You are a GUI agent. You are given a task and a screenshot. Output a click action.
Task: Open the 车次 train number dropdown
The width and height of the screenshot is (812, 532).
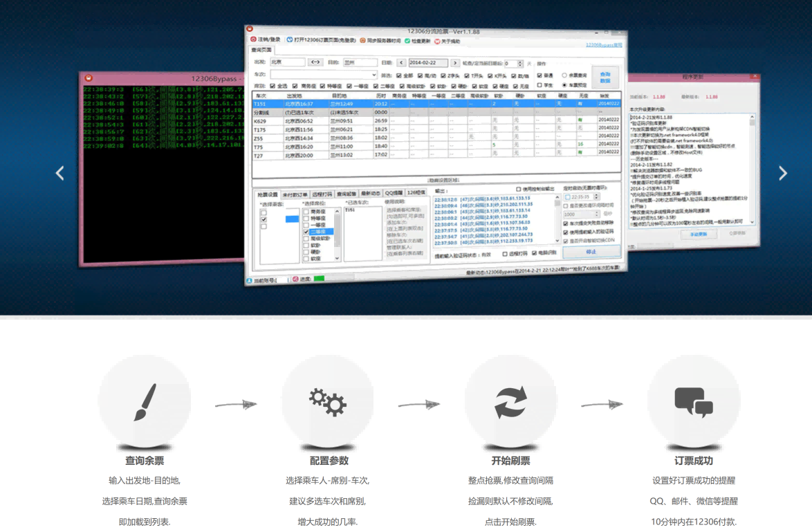coord(375,75)
